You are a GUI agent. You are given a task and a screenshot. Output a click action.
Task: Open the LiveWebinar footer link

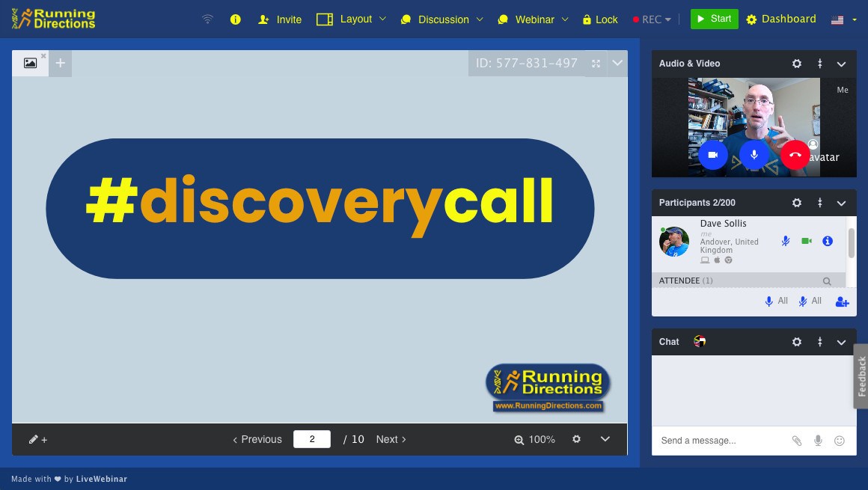[101, 479]
